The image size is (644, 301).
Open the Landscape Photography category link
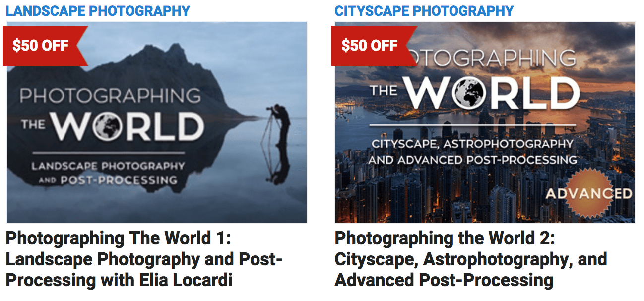coord(98,10)
